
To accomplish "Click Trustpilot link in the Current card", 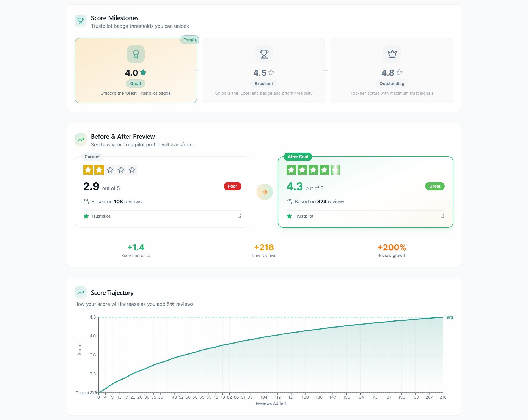I will pos(101,216).
